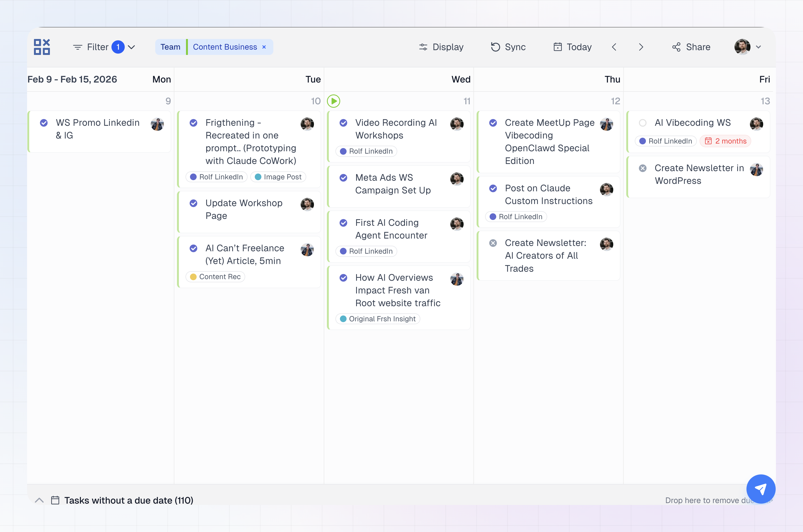Click assignee avatar on Create Newsletter in WordPress
The width and height of the screenshot is (803, 532).
click(x=757, y=170)
